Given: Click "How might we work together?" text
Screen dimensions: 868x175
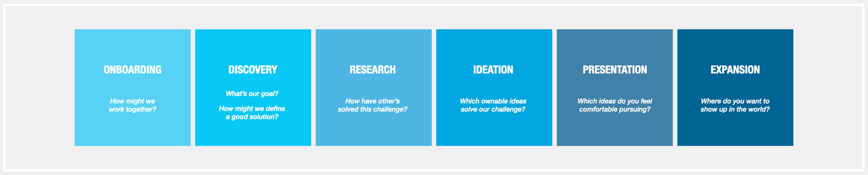Looking at the screenshot, I should pos(132,105).
